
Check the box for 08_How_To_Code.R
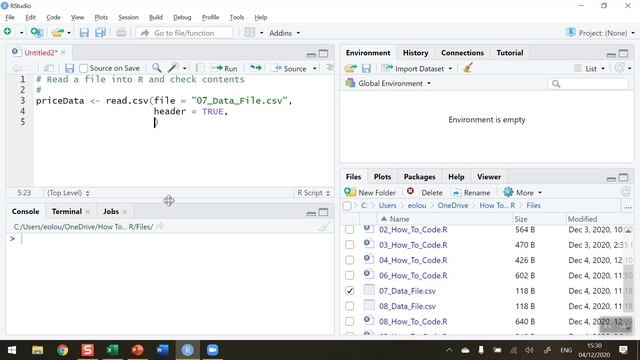tap(349, 321)
